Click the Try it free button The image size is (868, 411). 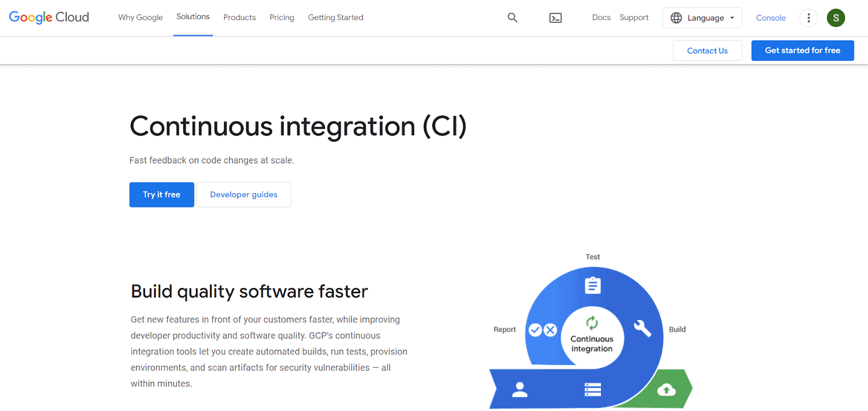pos(162,194)
